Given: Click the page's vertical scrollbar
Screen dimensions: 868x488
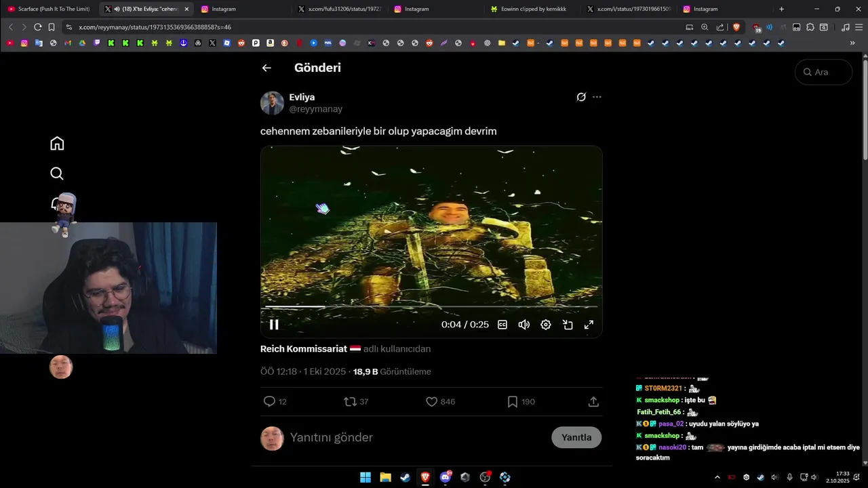Looking at the screenshot, I should point(865,108).
